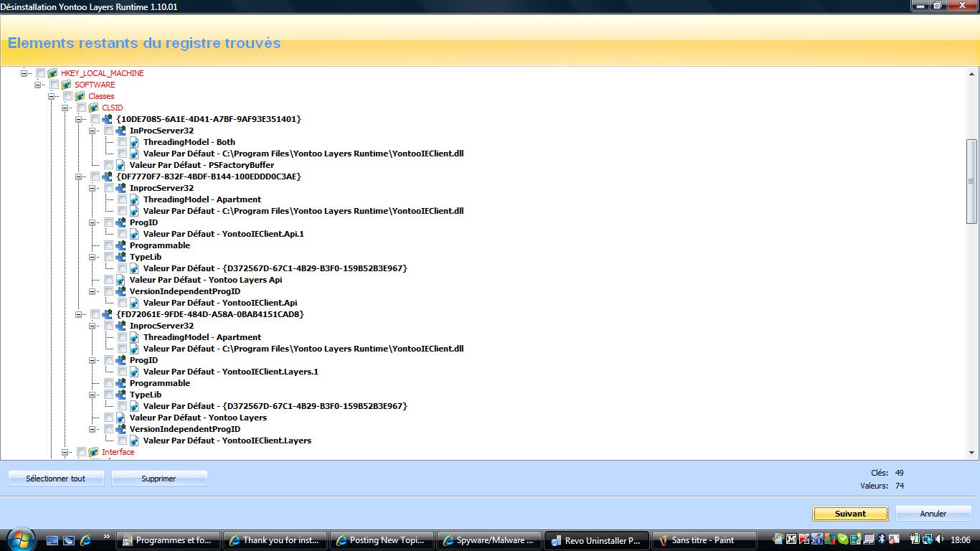
Task: Click the icon next to ThreadingModel - Both
Action: 134,142
